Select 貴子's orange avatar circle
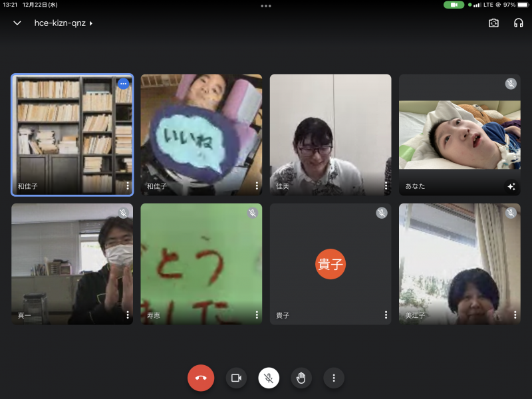 [331, 264]
